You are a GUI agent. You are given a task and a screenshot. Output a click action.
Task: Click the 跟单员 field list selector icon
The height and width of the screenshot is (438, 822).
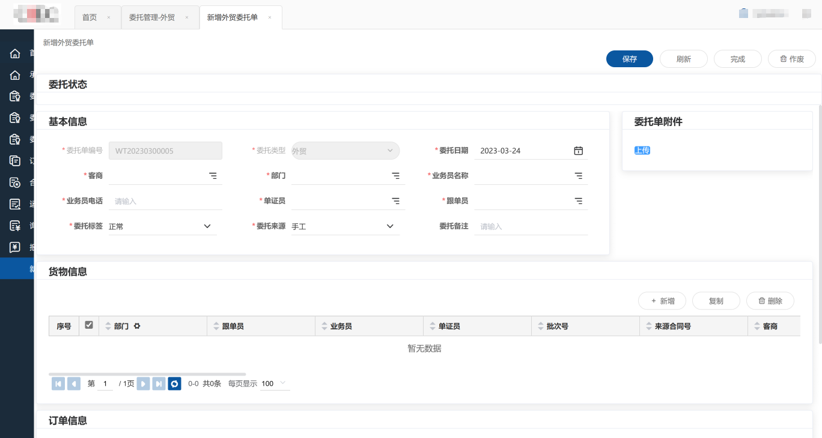pos(578,201)
